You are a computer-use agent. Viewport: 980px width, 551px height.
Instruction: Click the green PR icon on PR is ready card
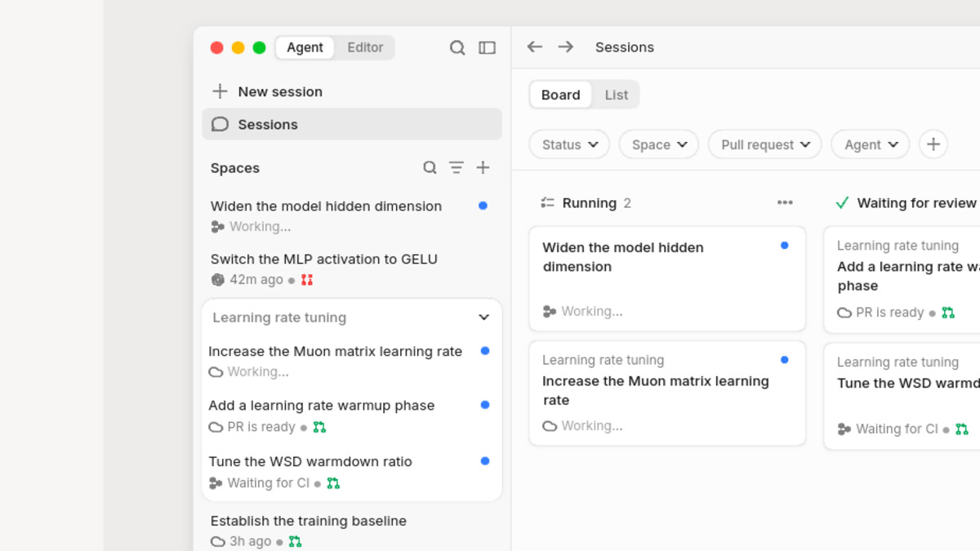(948, 313)
